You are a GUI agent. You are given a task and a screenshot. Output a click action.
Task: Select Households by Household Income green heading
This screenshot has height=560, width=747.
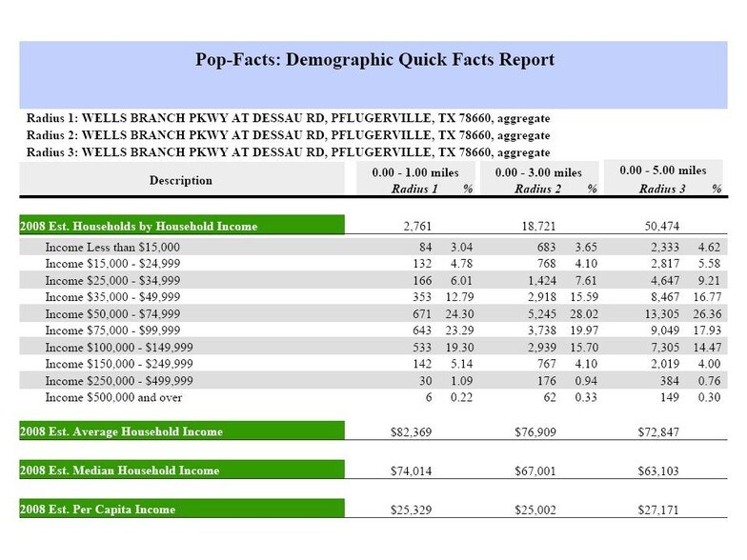139,226
